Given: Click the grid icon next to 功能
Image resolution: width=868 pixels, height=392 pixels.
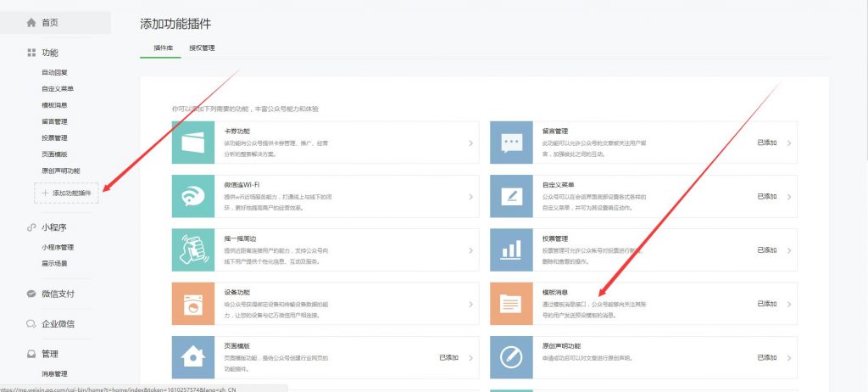Looking at the screenshot, I should (x=31, y=53).
